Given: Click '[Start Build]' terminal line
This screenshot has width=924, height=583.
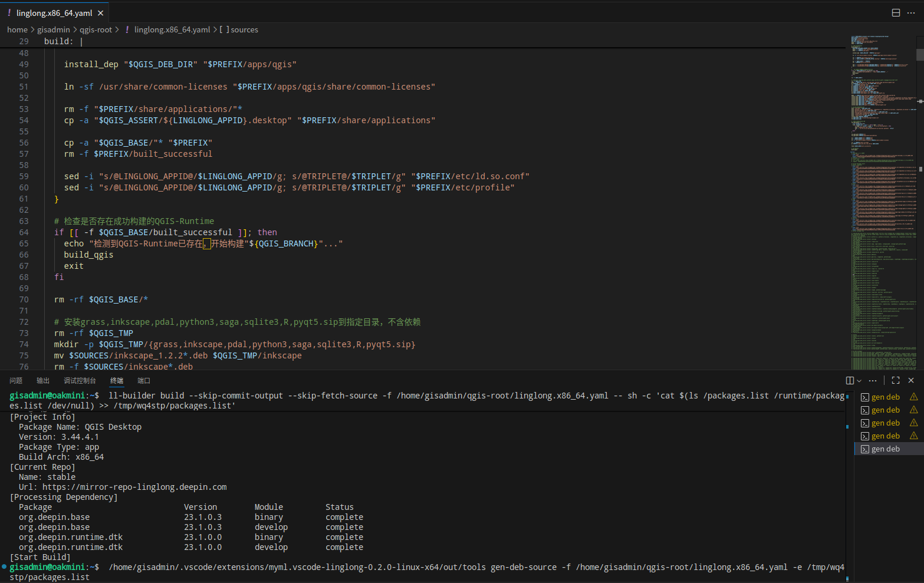Looking at the screenshot, I should (x=40, y=557).
